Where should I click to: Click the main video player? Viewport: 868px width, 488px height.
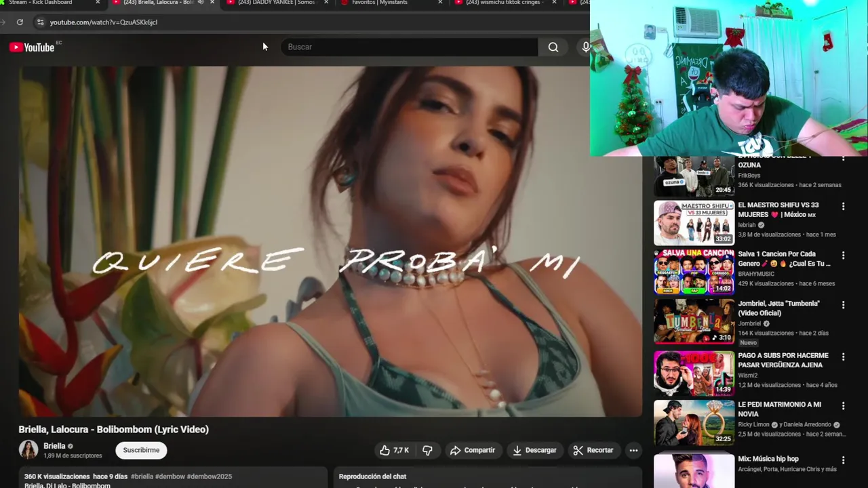pyautogui.click(x=330, y=241)
